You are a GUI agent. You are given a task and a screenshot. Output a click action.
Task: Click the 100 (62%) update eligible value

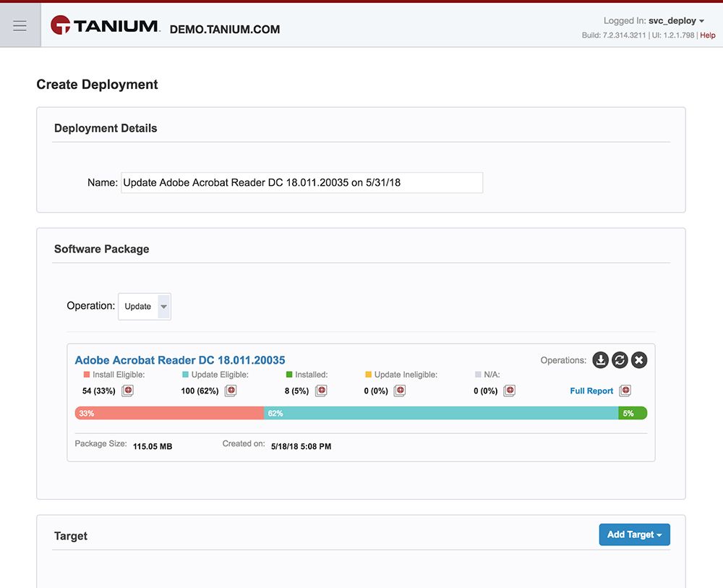tap(200, 391)
